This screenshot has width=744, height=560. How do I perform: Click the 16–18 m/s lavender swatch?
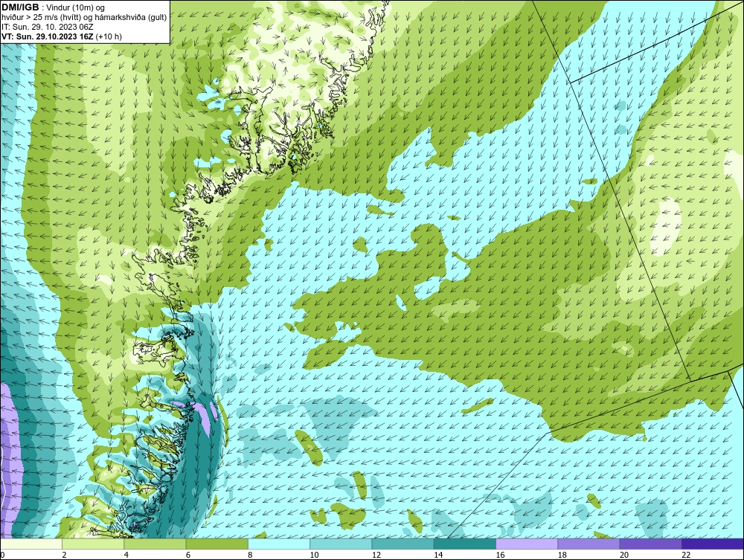[x=527, y=544]
